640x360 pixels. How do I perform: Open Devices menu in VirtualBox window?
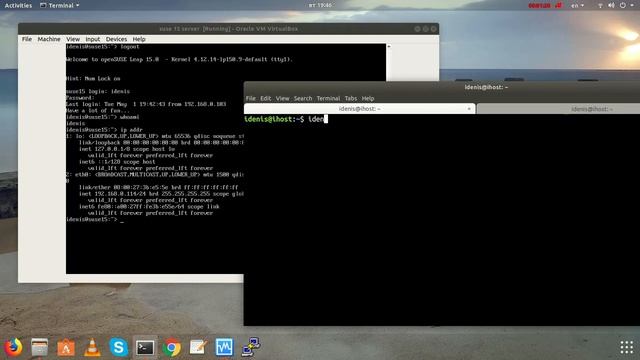click(x=116, y=39)
